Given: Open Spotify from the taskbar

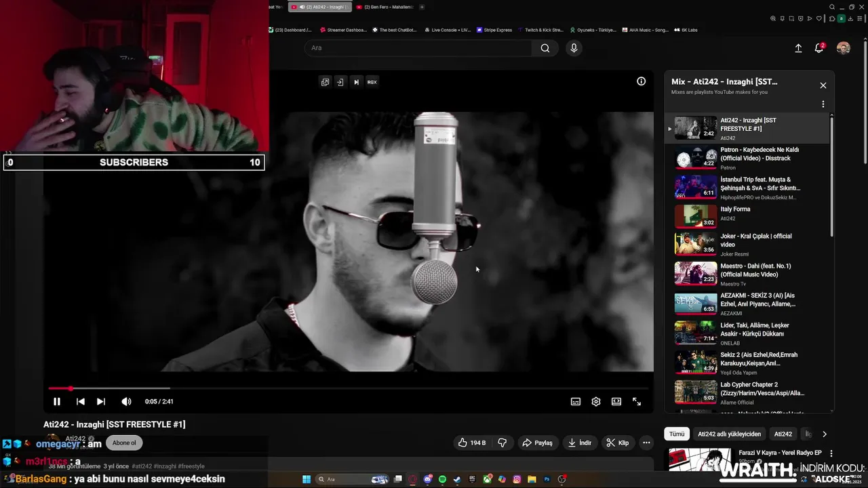Looking at the screenshot, I should pyautogui.click(x=442, y=479).
